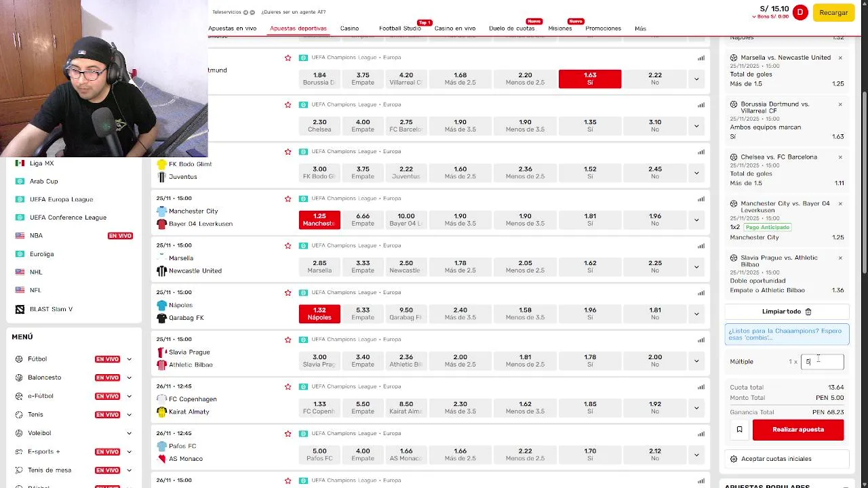The image size is (868, 488).
Task: Open Fútbol icon in the Menú list
Action: click(19, 359)
